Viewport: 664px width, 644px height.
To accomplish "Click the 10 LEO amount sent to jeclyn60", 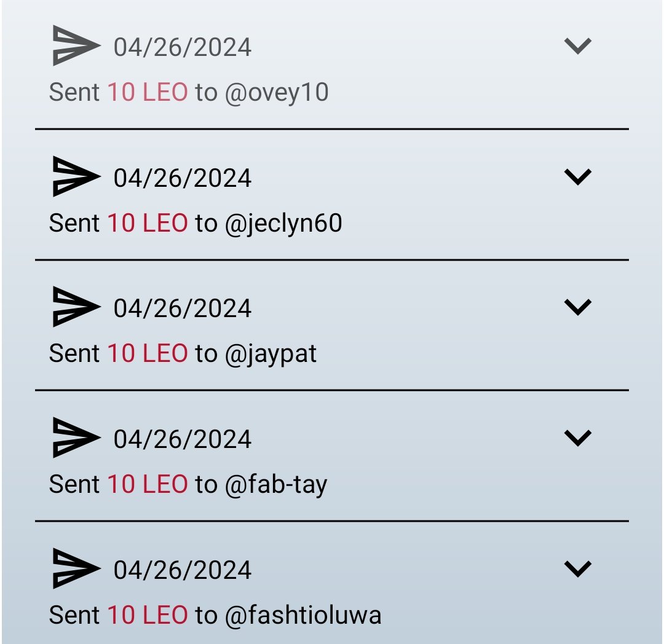I will click(x=148, y=223).
